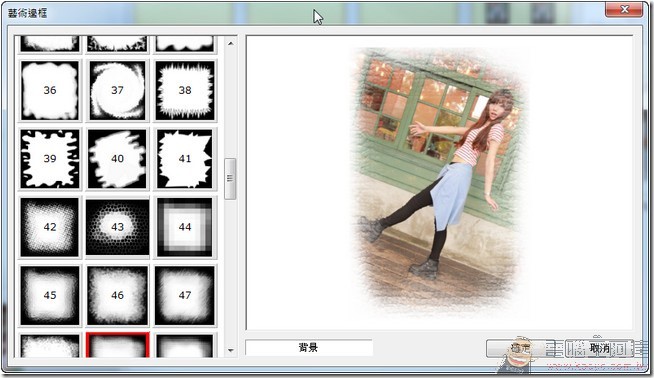
Task: Click the scrollbar up arrow
Action: 231,43
